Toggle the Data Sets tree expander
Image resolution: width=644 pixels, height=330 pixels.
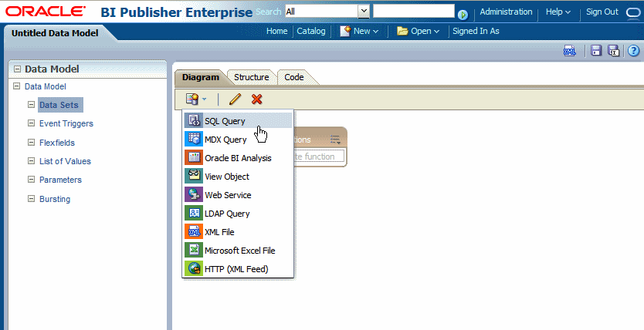31,105
